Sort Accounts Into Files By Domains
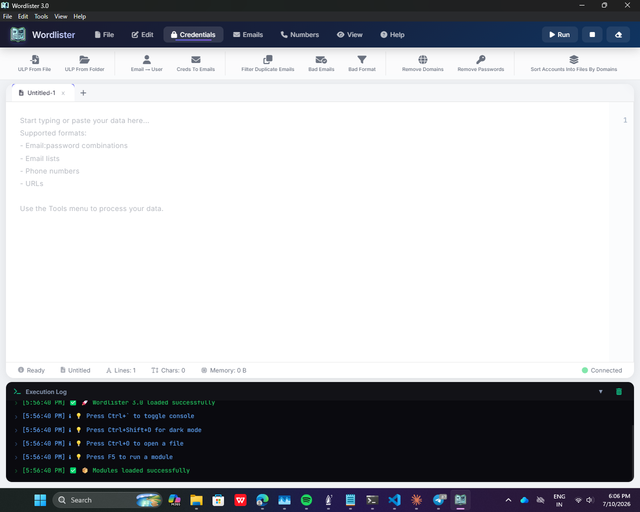The height and width of the screenshot is (512, 640). click(x=573, y=63)
